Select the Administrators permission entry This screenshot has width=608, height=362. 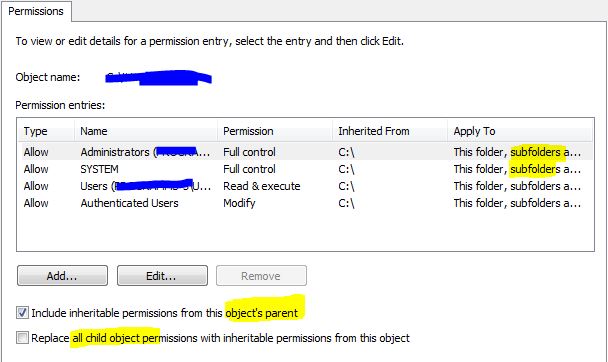[x=305, y=152]
